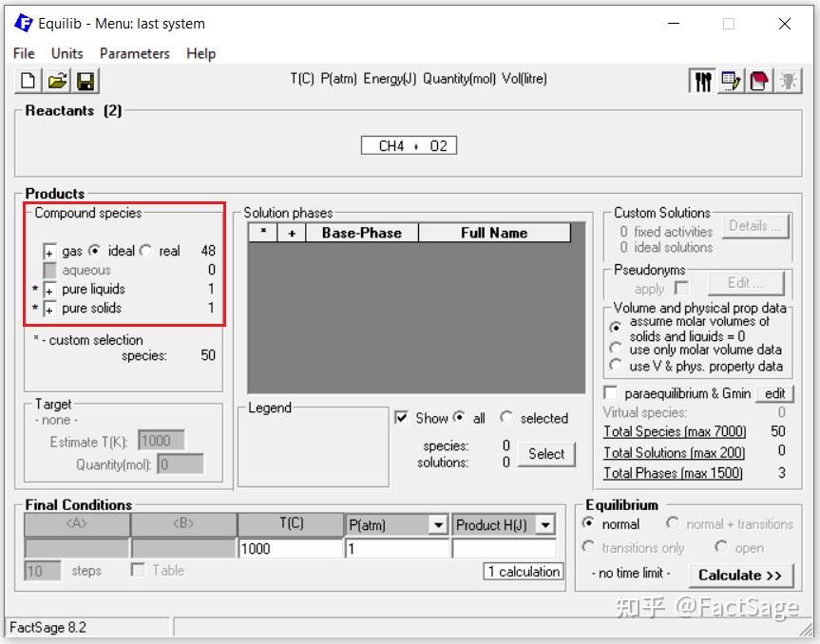The height and width of the screenshot is (644, 820).
Task: Select normal + transitions equilibrium option
Action: [x=673, y=522]
